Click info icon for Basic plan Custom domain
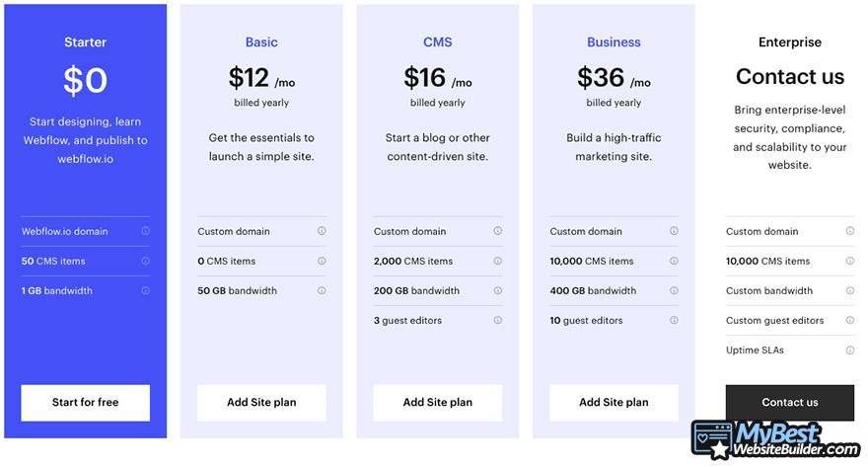 (x=322, y=231)
